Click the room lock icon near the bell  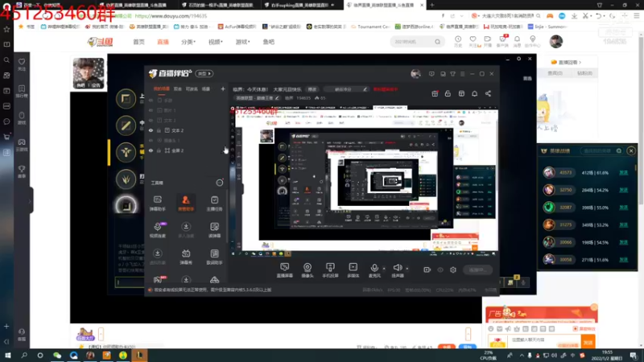click(448, 93)
